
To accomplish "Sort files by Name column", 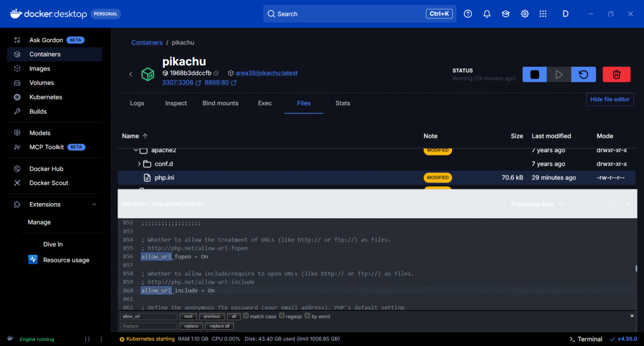I will click(135, 136).
